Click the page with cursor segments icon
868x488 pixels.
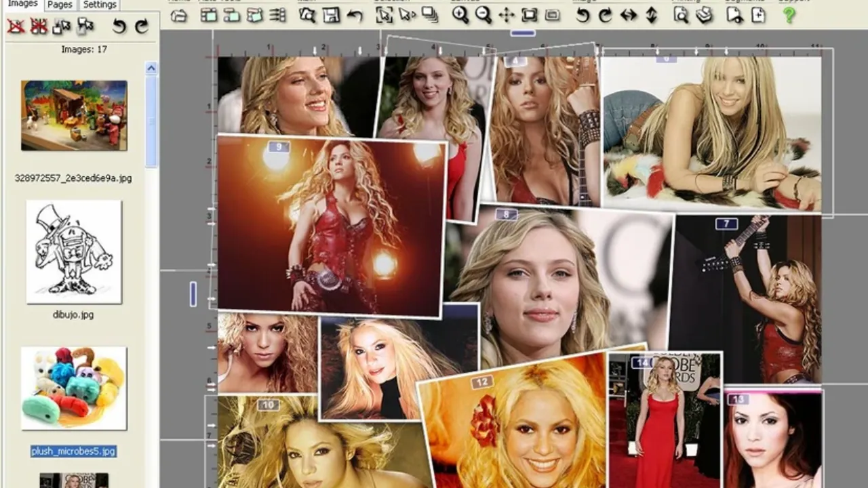click(734, 15)
